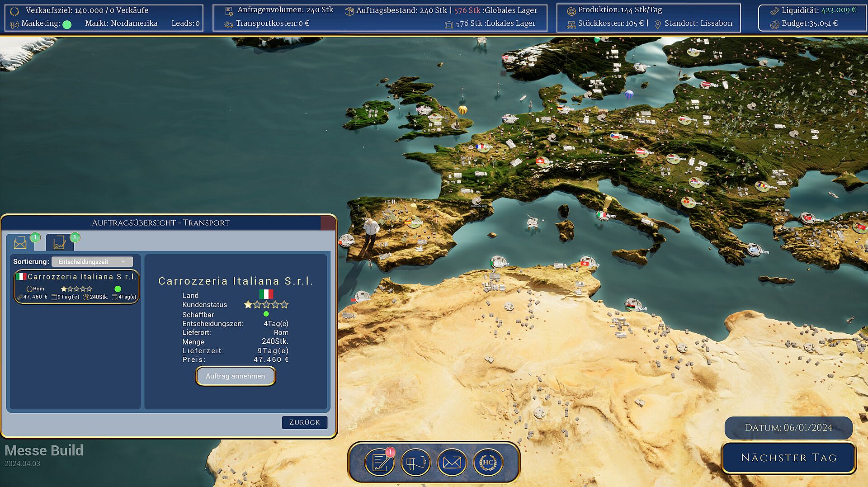868x487 pixels.
Task: Open the Sortierung dropdown
Action: click(92, 262)
